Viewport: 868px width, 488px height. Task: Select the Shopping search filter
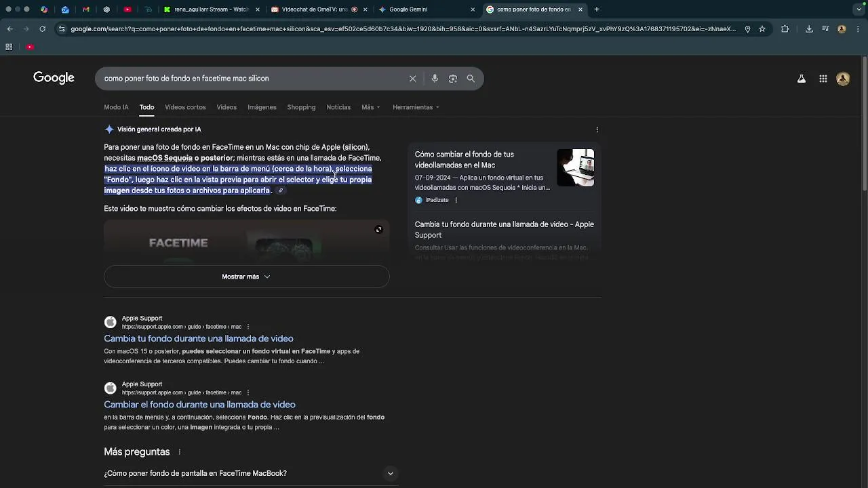point(301,107)
